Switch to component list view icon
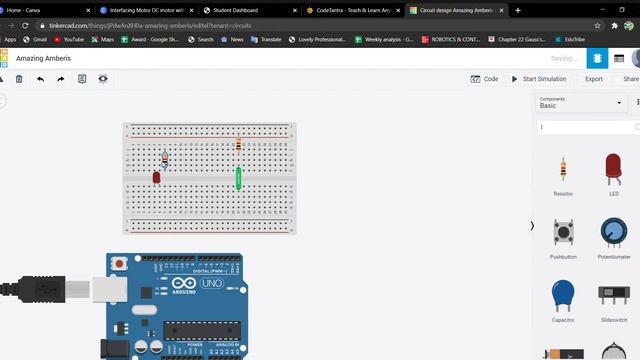 (619, 58)
